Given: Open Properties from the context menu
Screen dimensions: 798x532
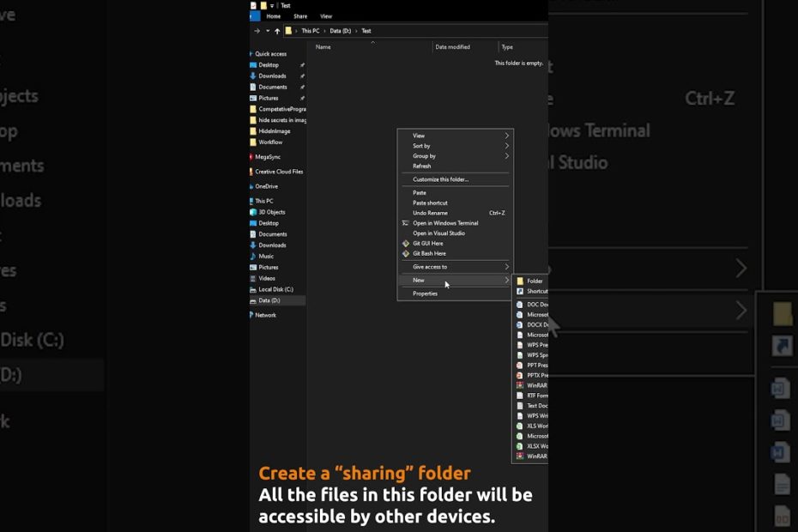Looking at the screenshot, I should 425,293.
